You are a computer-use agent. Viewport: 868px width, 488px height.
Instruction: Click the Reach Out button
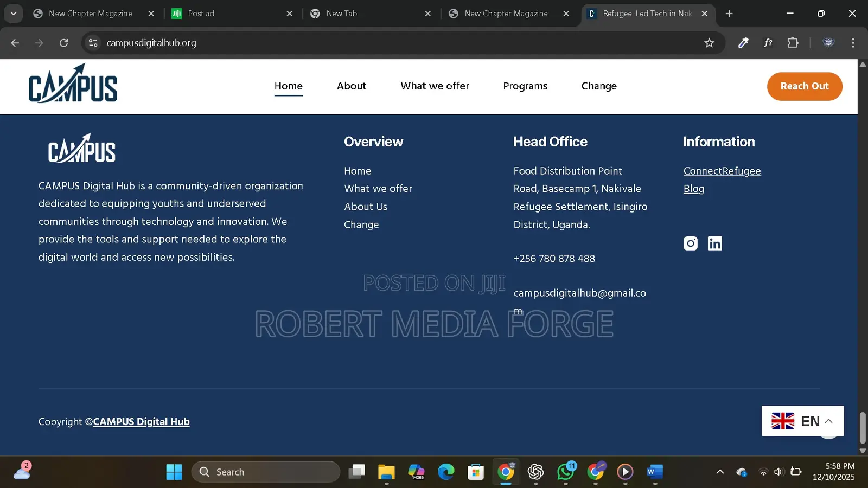click(805, 86)
